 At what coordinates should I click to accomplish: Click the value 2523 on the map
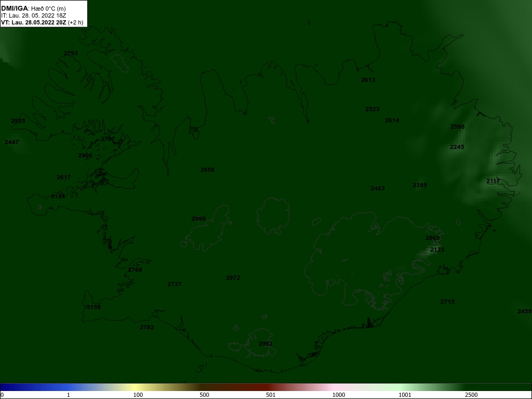point(372,109)
